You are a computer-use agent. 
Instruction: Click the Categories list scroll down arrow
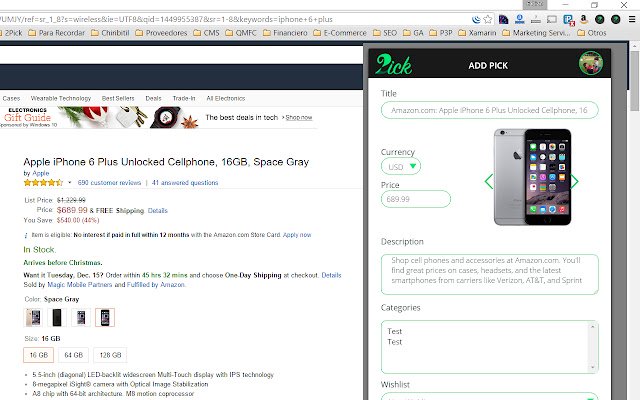[593, 367]
